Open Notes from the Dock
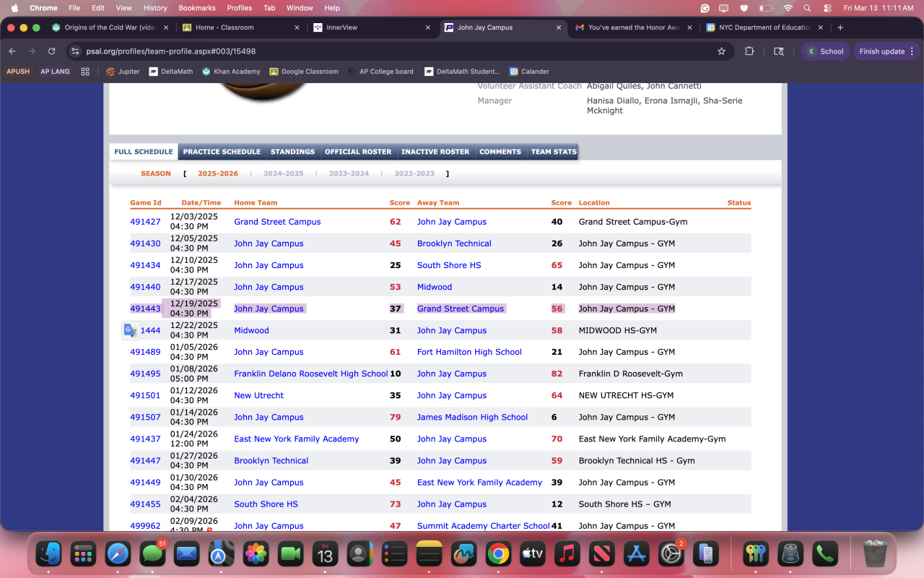Image resolution: width=924 pixels, height=578 pixels. click(430, 554)
